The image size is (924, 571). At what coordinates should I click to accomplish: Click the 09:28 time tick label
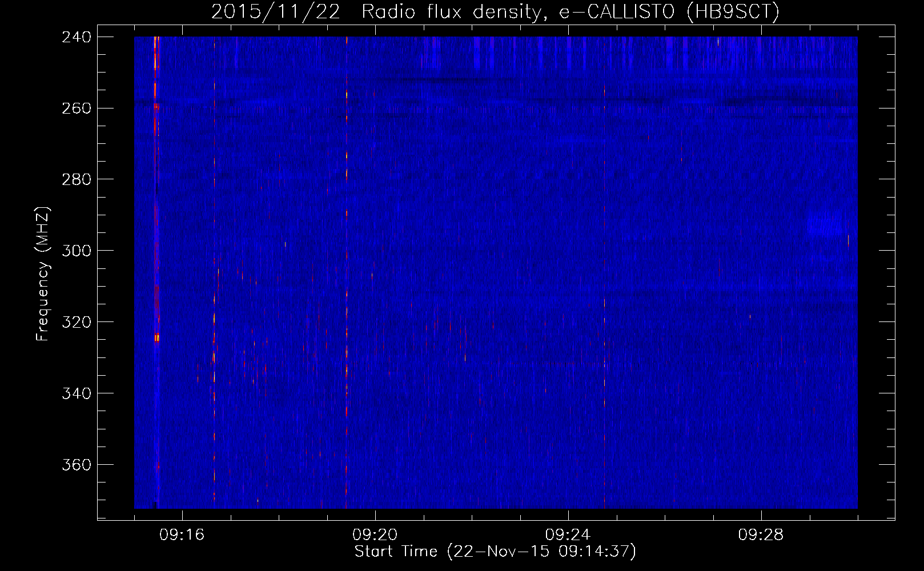coord(761,535)
